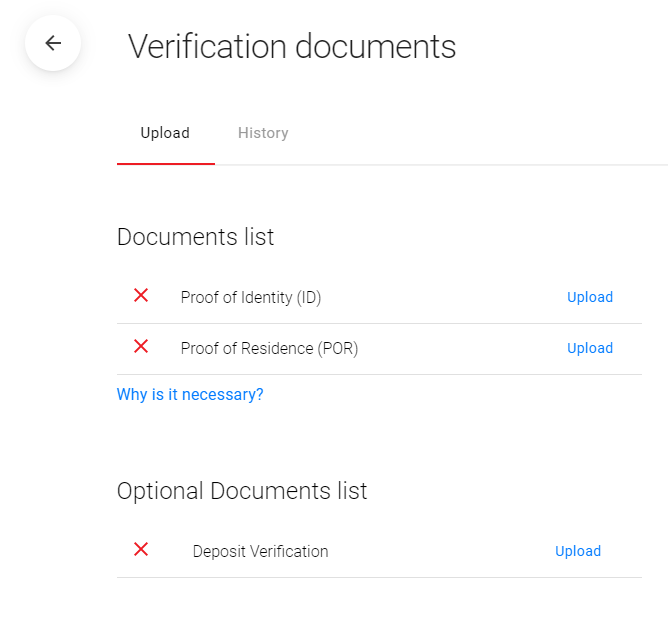Click the 'Verification documents' page title
Viewport: 668px width, 643px height.
(292, 46)
